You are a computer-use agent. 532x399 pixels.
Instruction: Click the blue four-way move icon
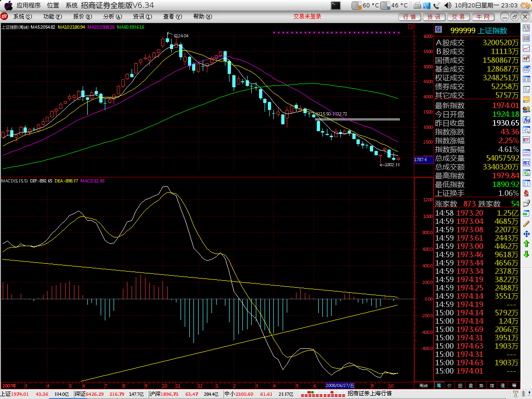(x=526, y=234)
